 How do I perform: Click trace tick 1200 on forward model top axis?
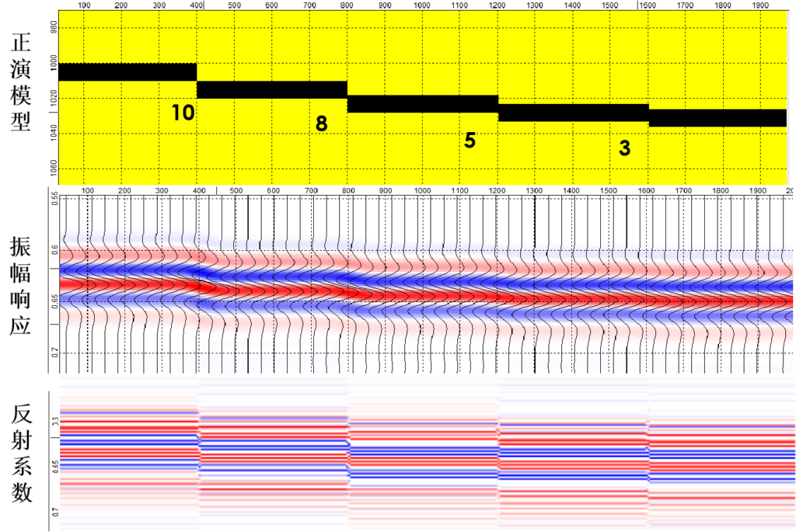tap(497, 5)
